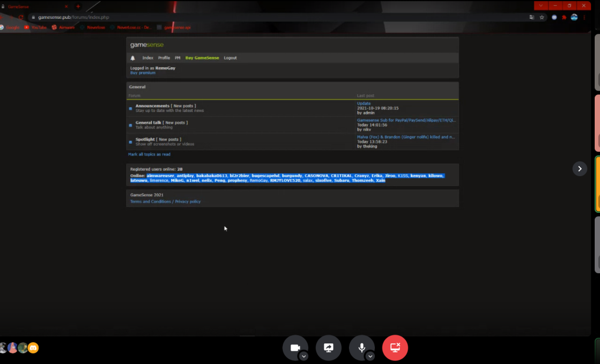Click 'by admin' under Announcements last post

coord(366,113)
